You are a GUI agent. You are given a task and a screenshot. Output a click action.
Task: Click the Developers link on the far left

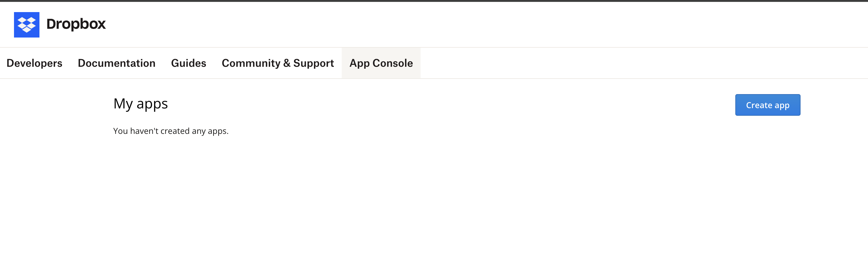tap(34, 63)
